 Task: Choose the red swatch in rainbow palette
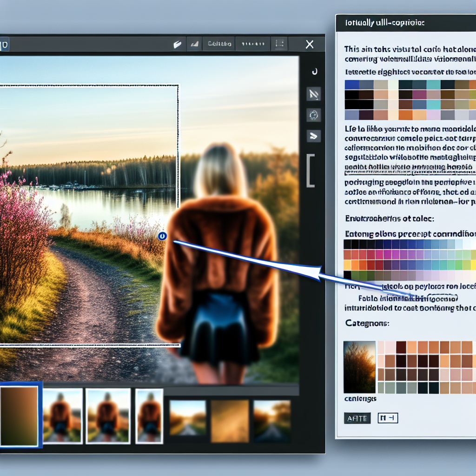pos(348,255)
